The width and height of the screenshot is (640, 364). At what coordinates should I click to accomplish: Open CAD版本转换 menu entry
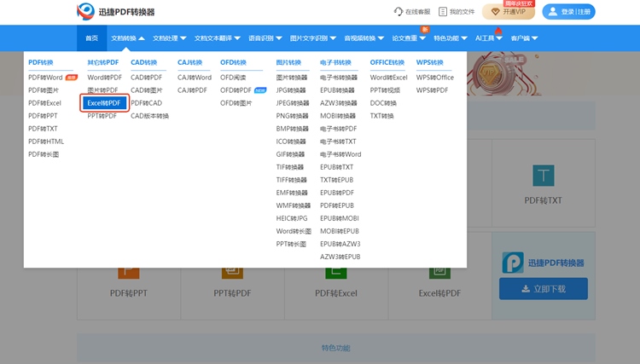150,116
